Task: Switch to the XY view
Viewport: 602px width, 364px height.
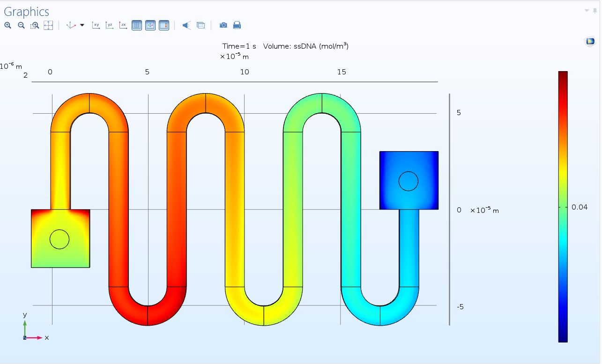Action: click(x=96, y=25)
